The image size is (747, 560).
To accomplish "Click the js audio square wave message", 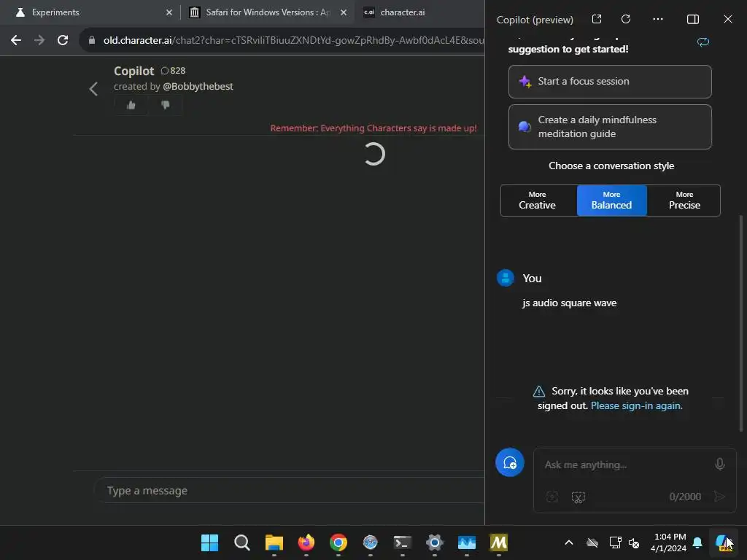I will (569, 303).
